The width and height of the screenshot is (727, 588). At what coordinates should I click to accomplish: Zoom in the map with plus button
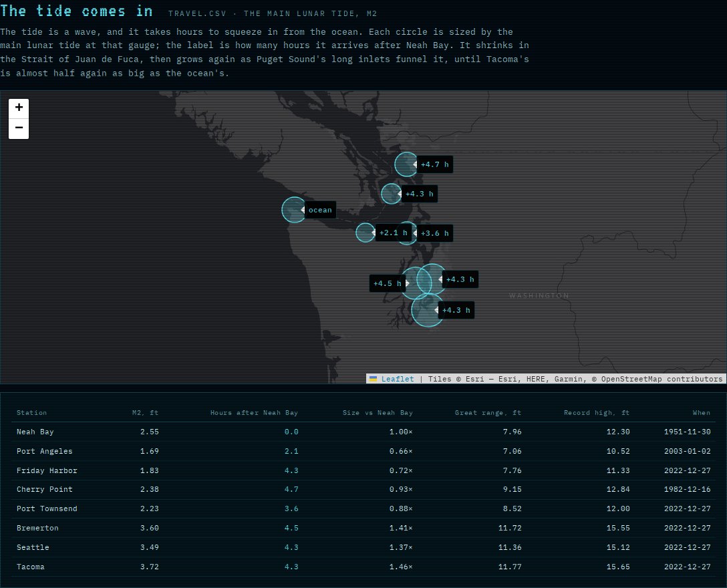tap(19, 108)
